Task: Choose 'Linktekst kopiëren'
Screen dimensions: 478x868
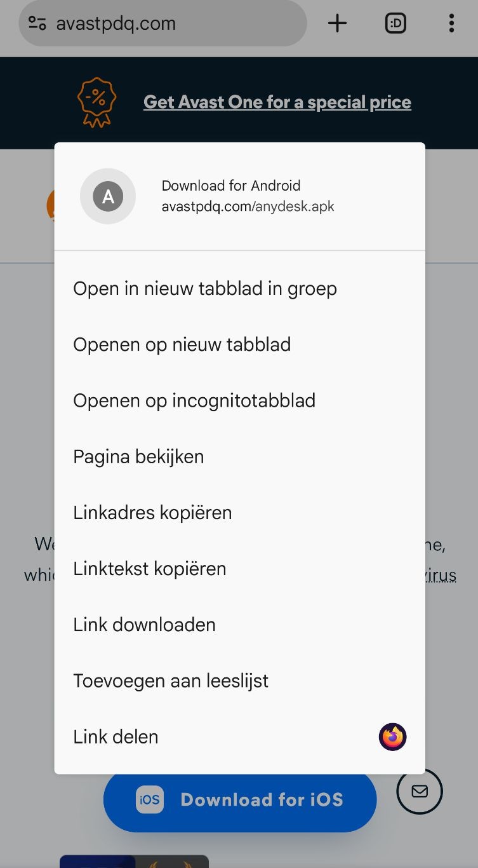Action: click(x=240, y=568)
